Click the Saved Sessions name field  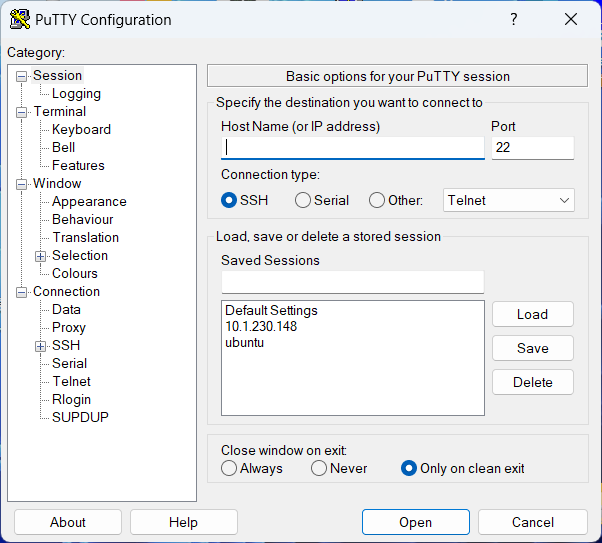[352, 282]
